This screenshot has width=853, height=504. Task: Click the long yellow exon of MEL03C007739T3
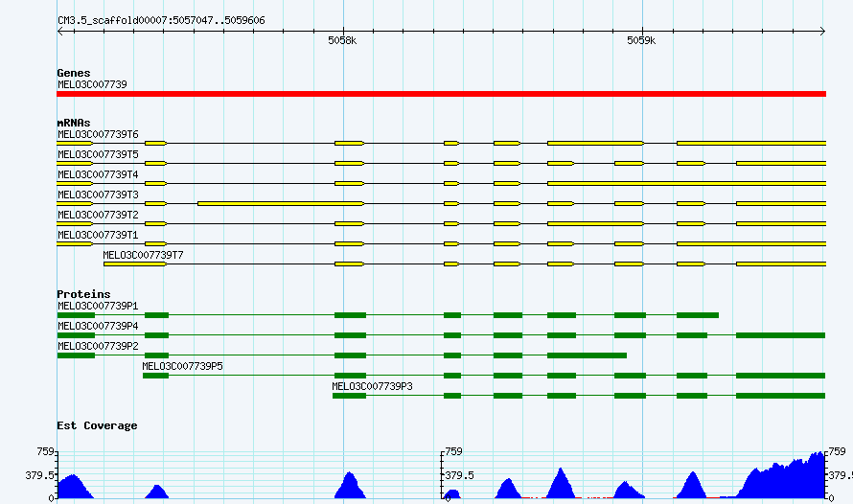point(281,203)
